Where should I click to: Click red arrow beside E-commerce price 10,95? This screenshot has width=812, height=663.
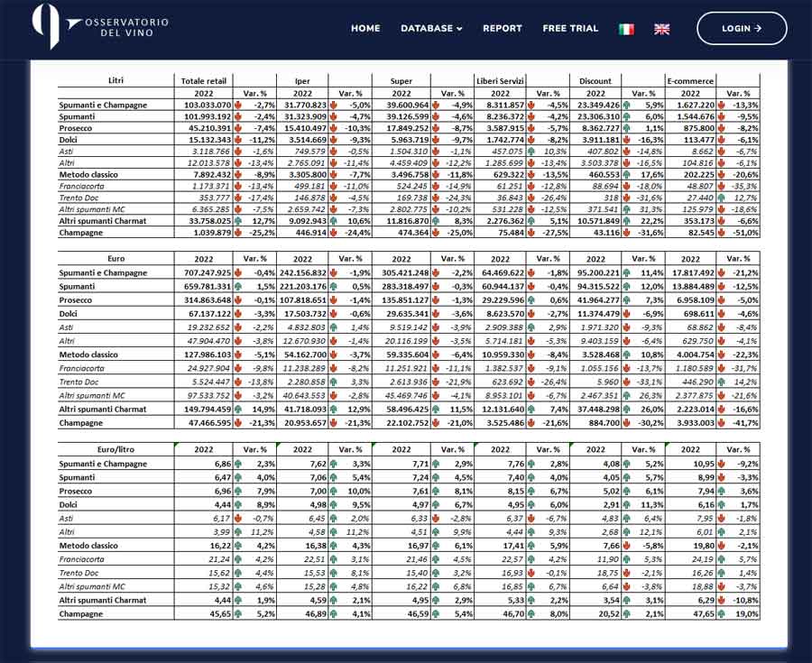[722, 464]
